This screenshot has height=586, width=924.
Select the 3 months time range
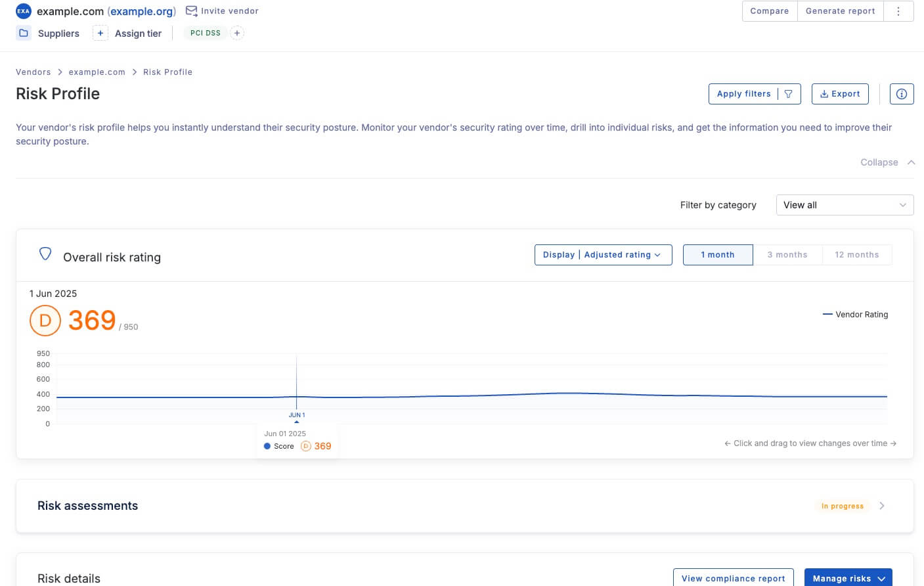(787, 254)
